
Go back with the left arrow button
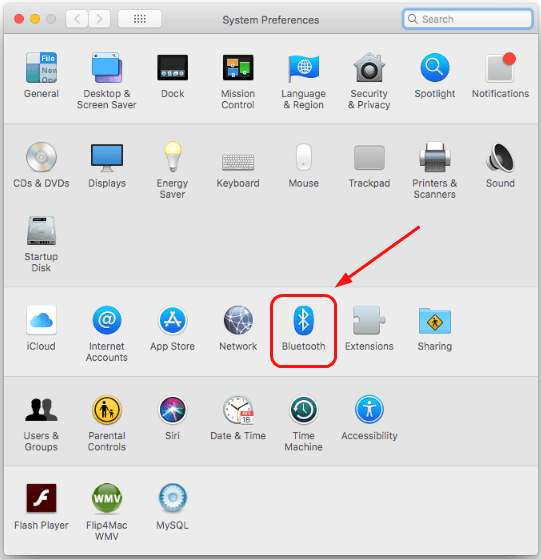pyautogui.click(x=77, y=19)
